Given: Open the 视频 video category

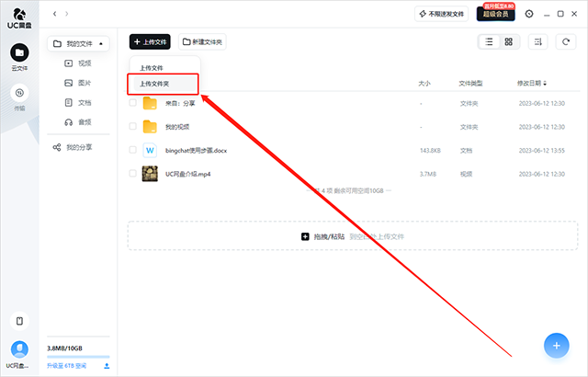Looking at the screenshot, I should coord(78,63).
